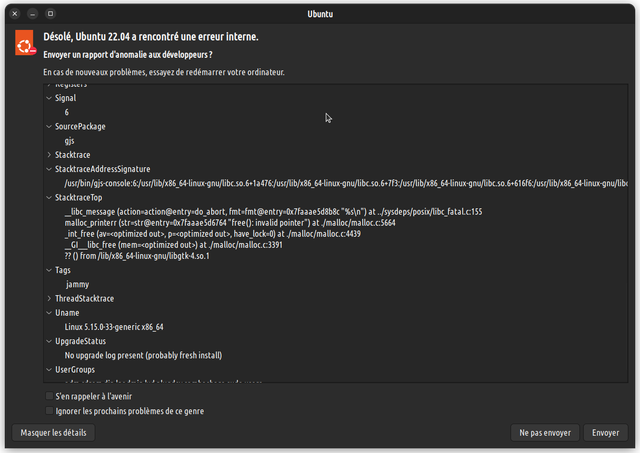Click the "Ubuntu" window title
The width and height of the screenshot is (640, 453).
(x=320, y=14)
